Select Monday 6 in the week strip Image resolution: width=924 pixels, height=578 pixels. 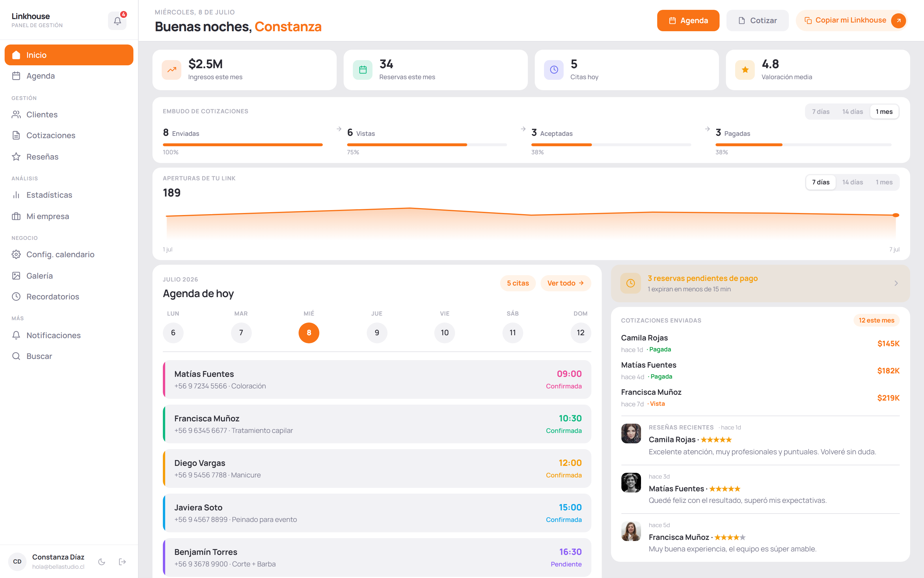click(173, 333)
